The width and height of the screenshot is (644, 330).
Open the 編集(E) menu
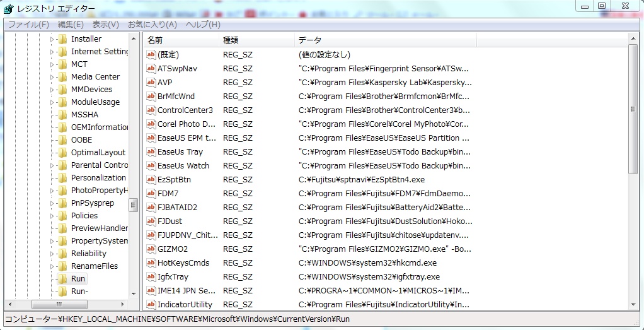point(71,24)
